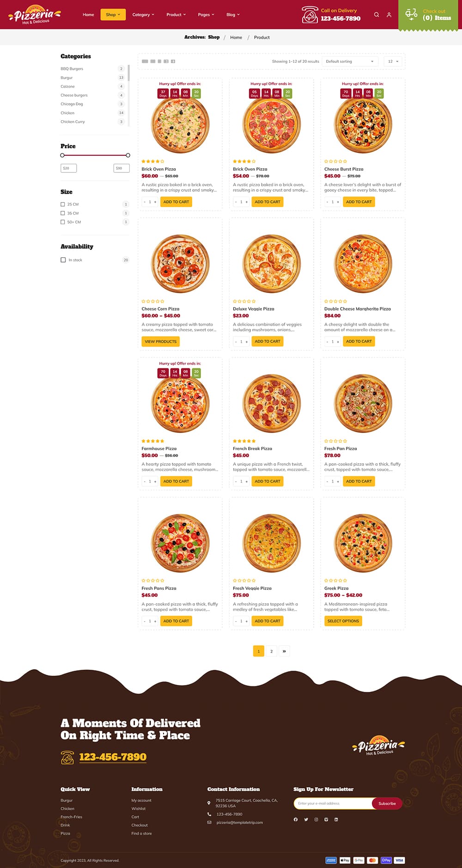Switch to the last list view layout icon
The height and width of the screenshot is (868, 462).
[x=173, y=61]
